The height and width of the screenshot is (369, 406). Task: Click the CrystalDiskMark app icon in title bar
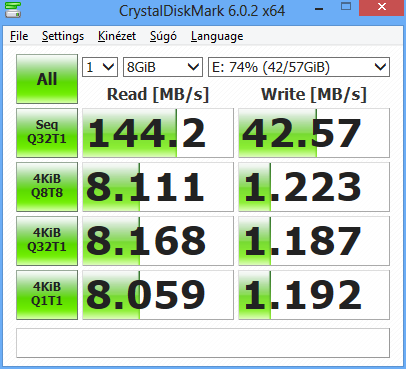13,10
